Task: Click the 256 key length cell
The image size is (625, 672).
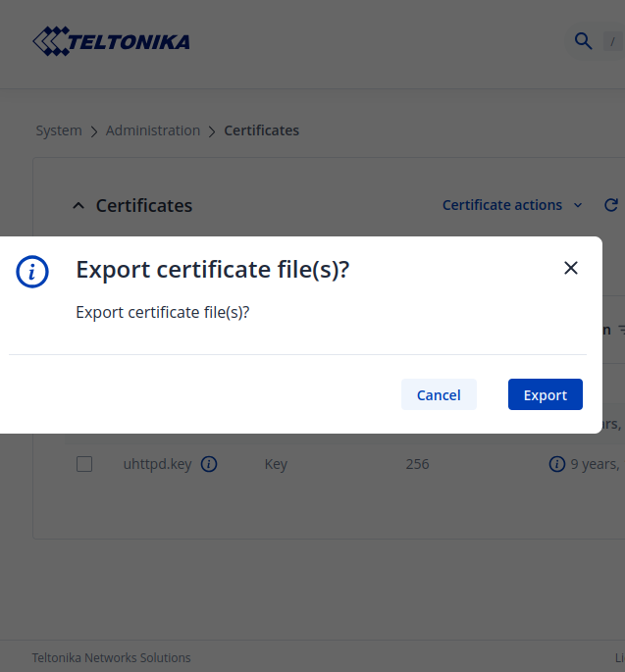Action: tap(417, 464)
